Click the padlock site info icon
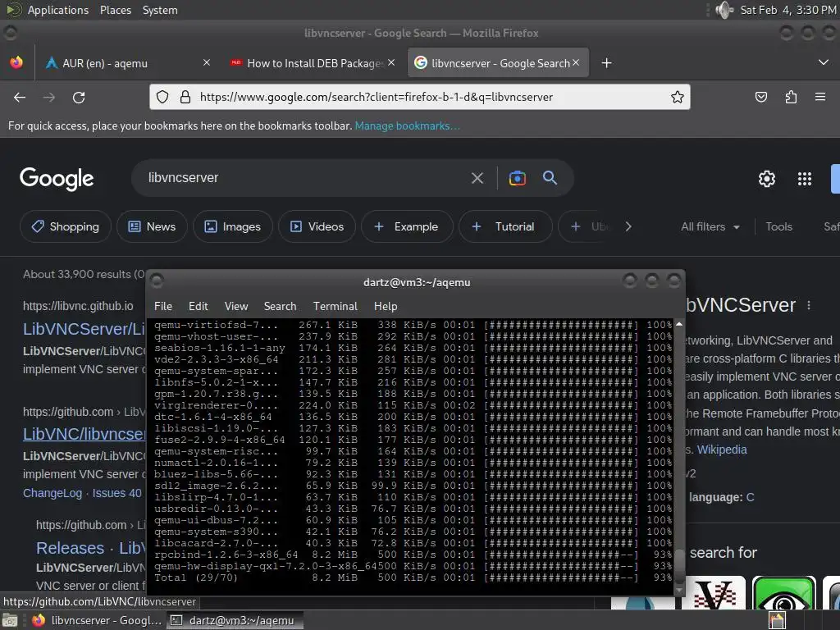This screenshot has height=630, width=840. pos(185,97)
